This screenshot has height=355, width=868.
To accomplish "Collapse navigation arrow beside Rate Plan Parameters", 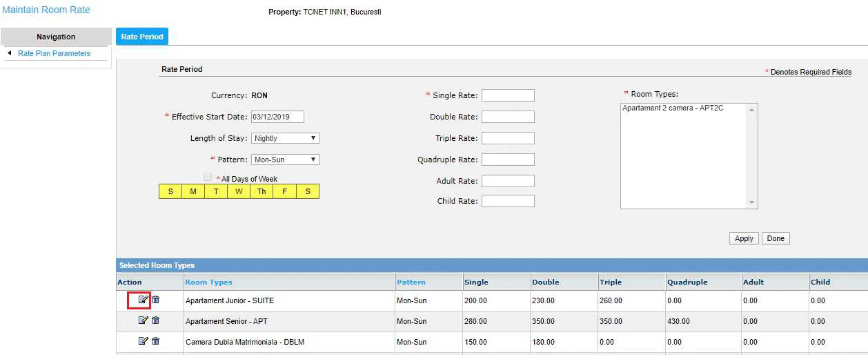I will [x=10, y=53].
